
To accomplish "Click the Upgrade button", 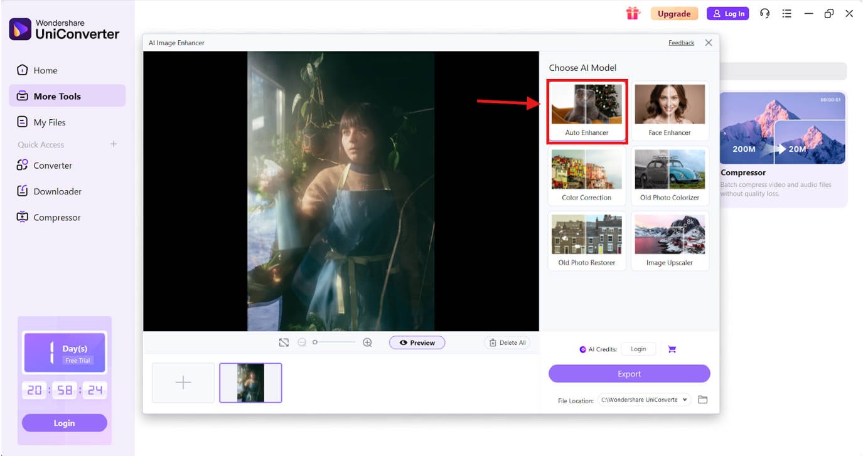I will click(674, 13).
